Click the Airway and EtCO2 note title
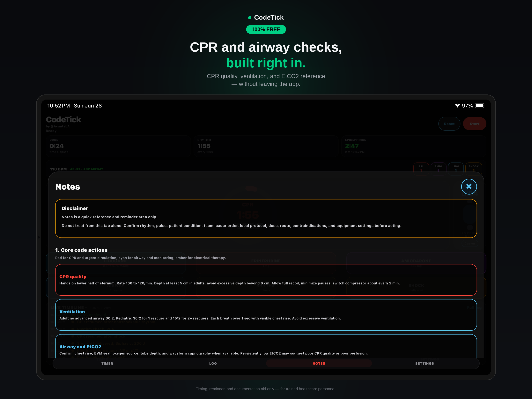This screenshot has width=532, height=399. (80, 347)
